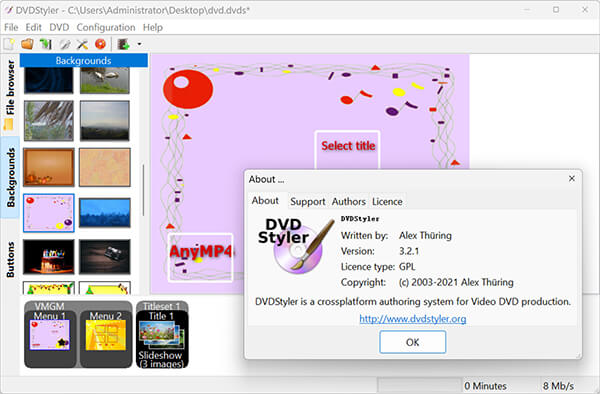Switch to the File browser side tab

point(10,94)
